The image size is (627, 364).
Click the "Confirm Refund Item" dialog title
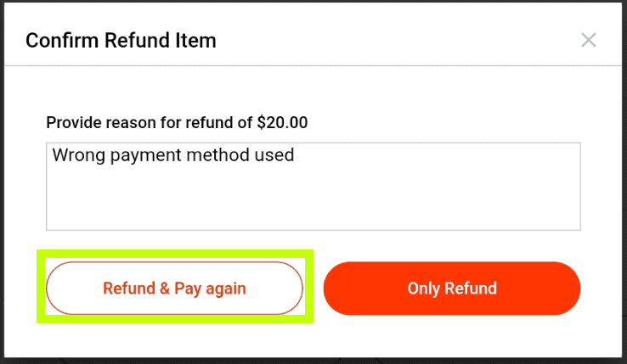point(121,40)
